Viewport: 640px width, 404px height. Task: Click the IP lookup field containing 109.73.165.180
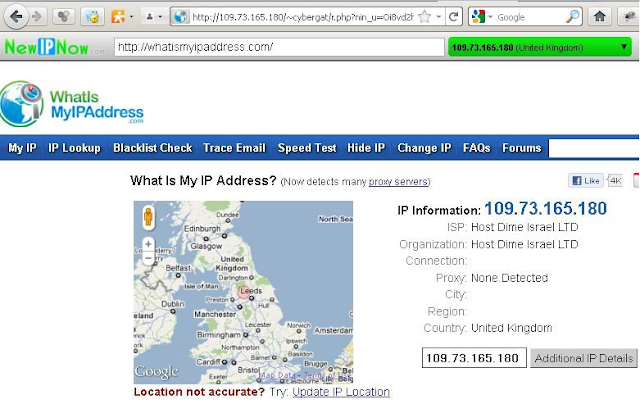point(474,358)
